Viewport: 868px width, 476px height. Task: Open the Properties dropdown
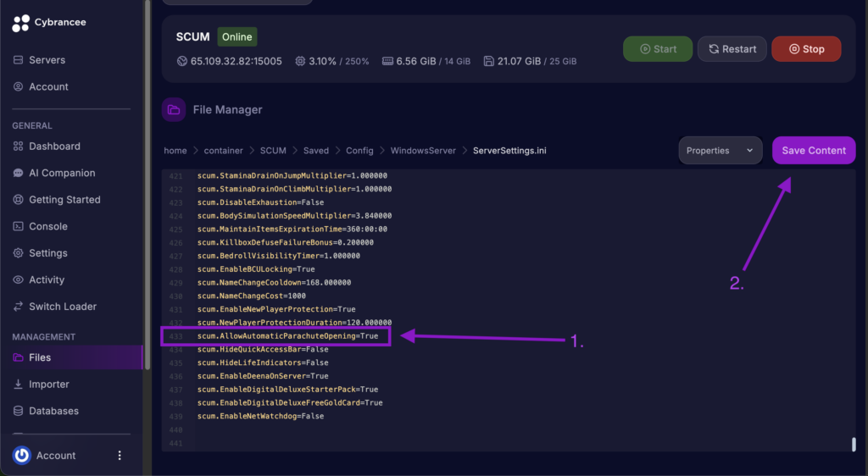[x=721, y=151]
